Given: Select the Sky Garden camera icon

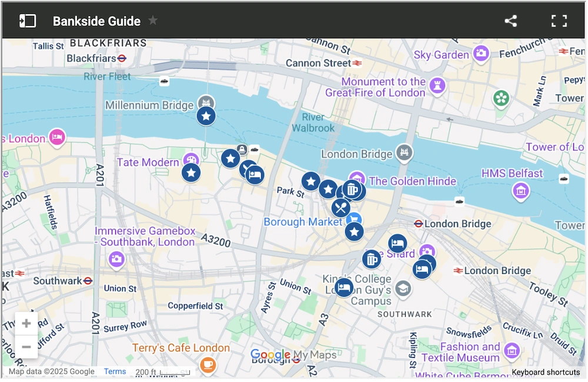Looking at the screenshot, I should tap(482, 54).
